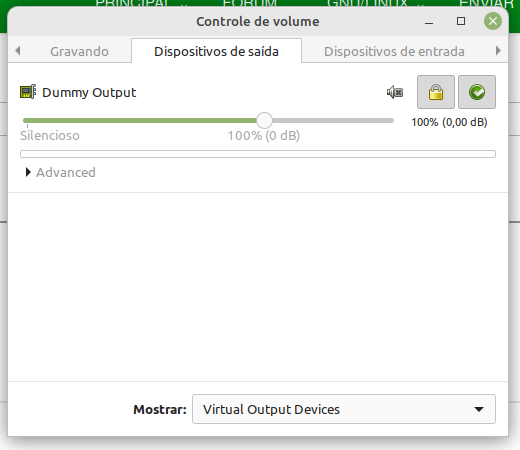Click the volume level meter bar

click(258, 154)
